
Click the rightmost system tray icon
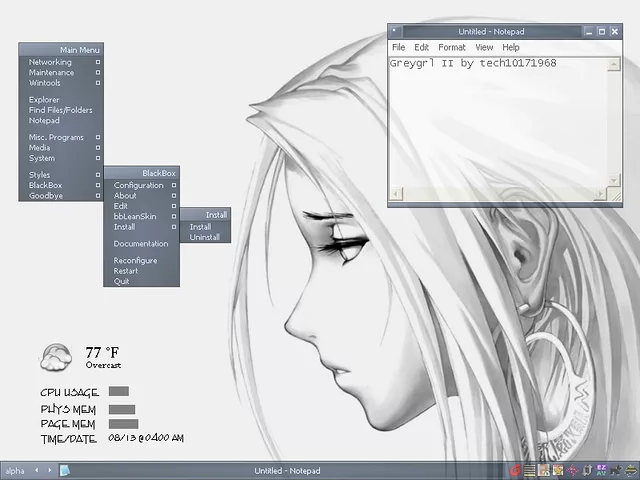(x=630, y=470)
